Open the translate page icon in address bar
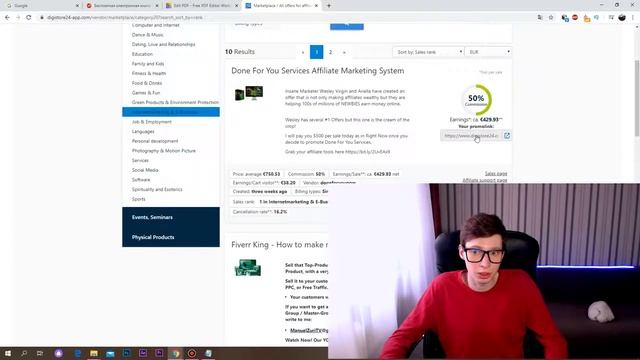640x360 pixels. (540, 18)
